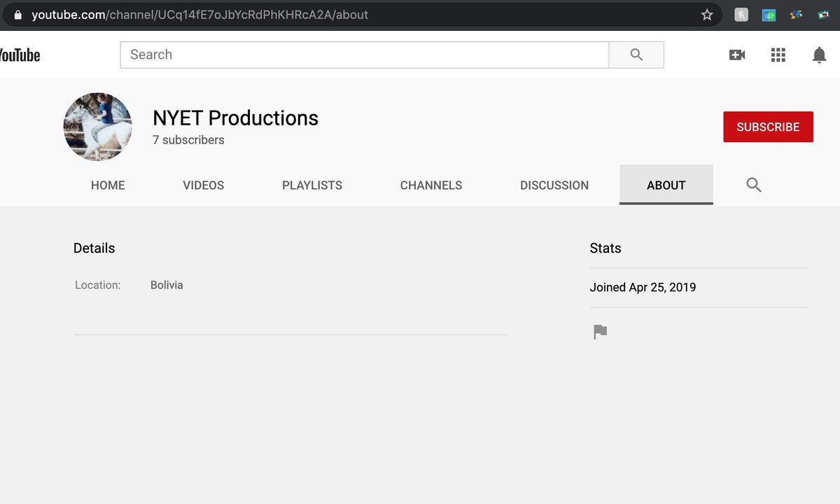Subscribe to NYET Productions
This screenshot has width=840, height=504.
pos(768,127)
